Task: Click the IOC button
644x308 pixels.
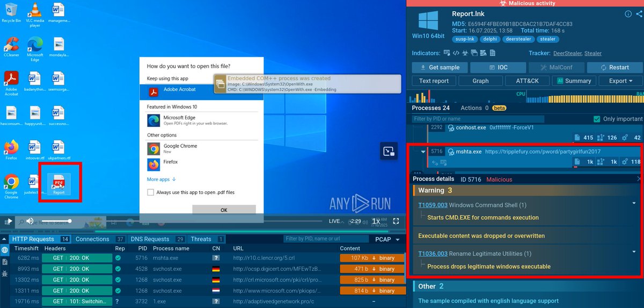Action: point(498,67)
